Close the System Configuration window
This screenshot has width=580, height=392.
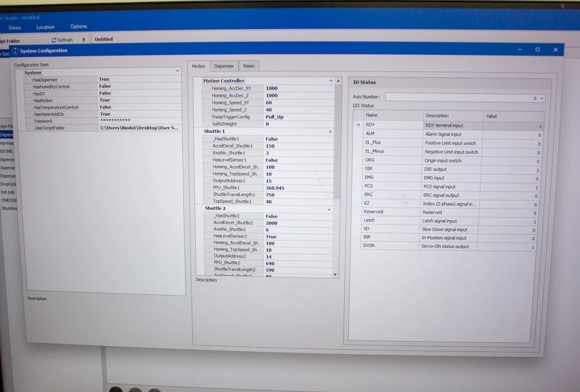(555, 50)
